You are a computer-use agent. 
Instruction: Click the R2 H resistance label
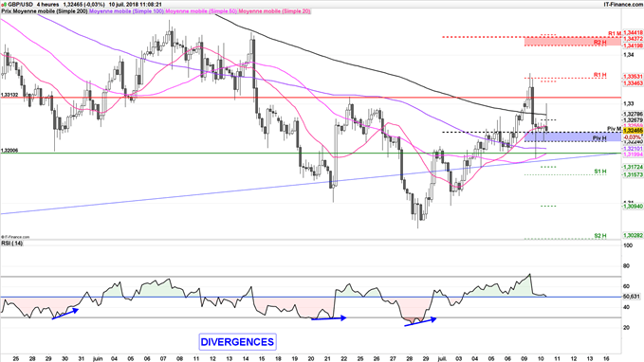(x=600, y=43)
